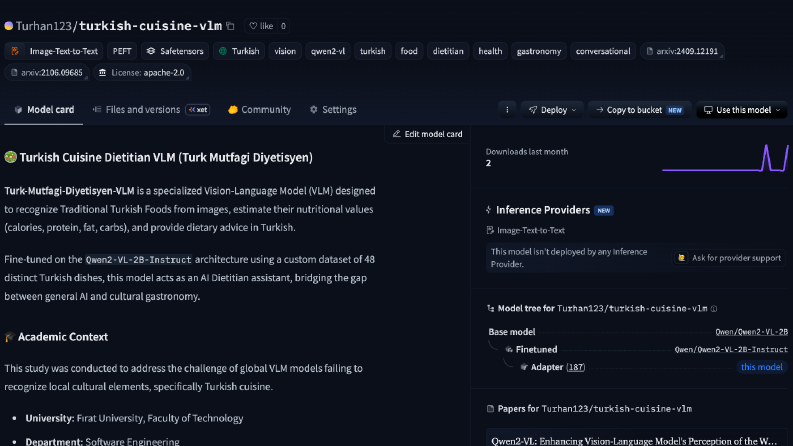Expand the Deploy dropdown
793x446 pixels.
pos(552,110)
